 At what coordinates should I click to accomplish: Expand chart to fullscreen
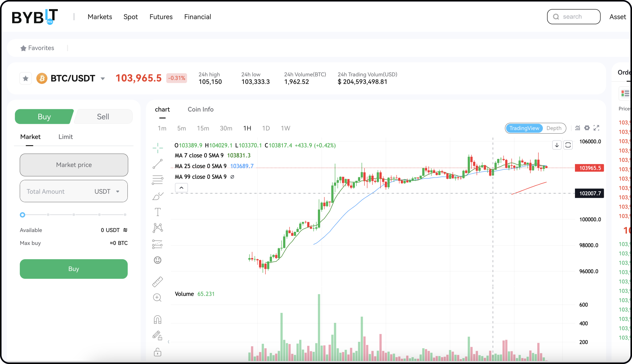596,128
